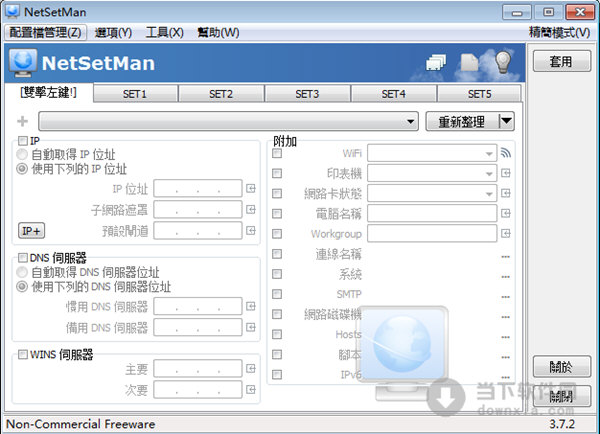Expand the network adapter dropdown list
This screenshot has width=600, height=434.
pos(411,122)
